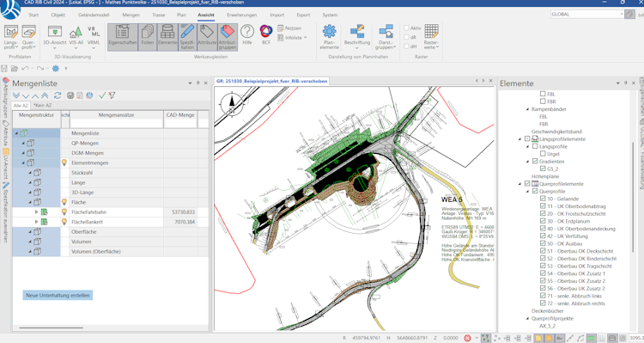Click the Mengenansätze filter input field
This screenshot has width=644, height=343.
tap(116, 124)
